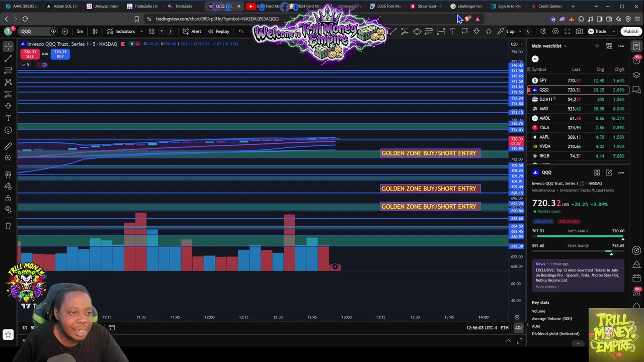Open the More events link in news card
Image resolution: width=644 pixels, height=362 pixels.
pyautogui.click(x=547, y=287)
